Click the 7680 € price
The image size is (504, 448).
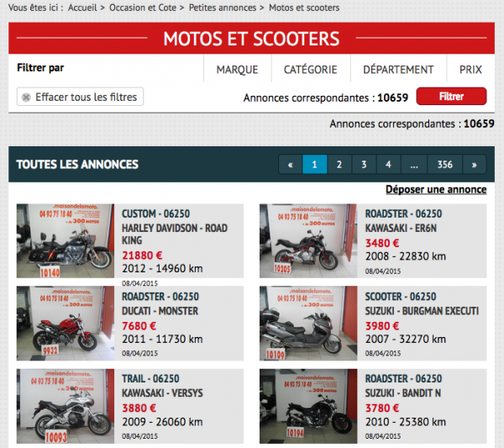pos(139,326)
